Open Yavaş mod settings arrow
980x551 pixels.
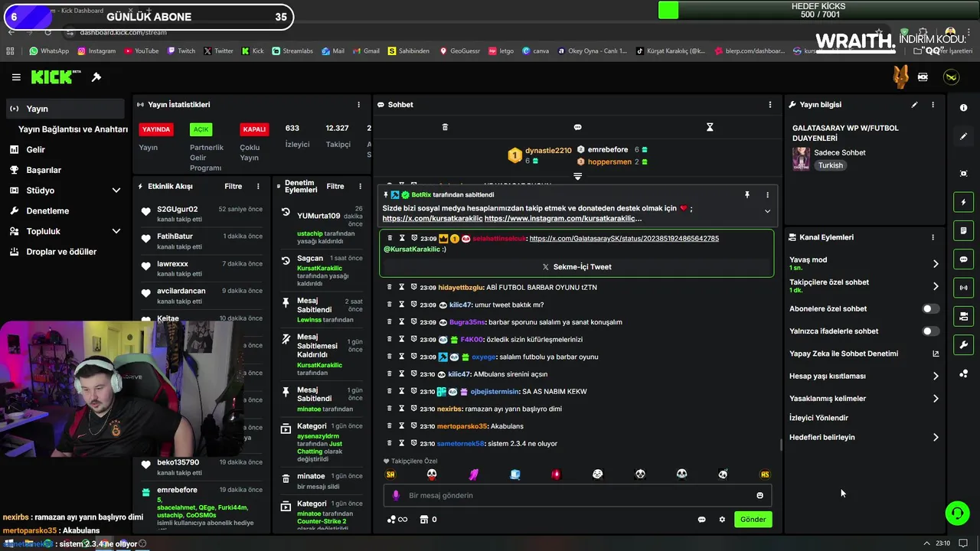point(936,264)
